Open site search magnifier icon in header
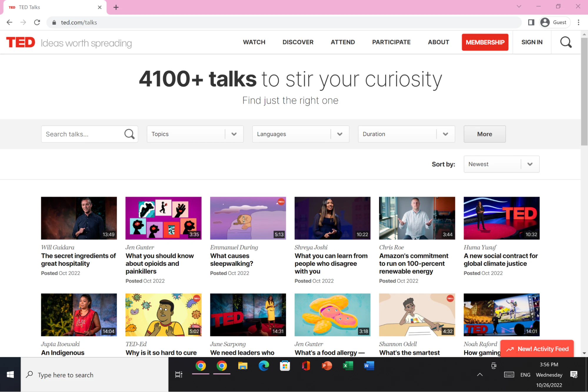This screenshot has width=588, height=392. pos(566,42)
